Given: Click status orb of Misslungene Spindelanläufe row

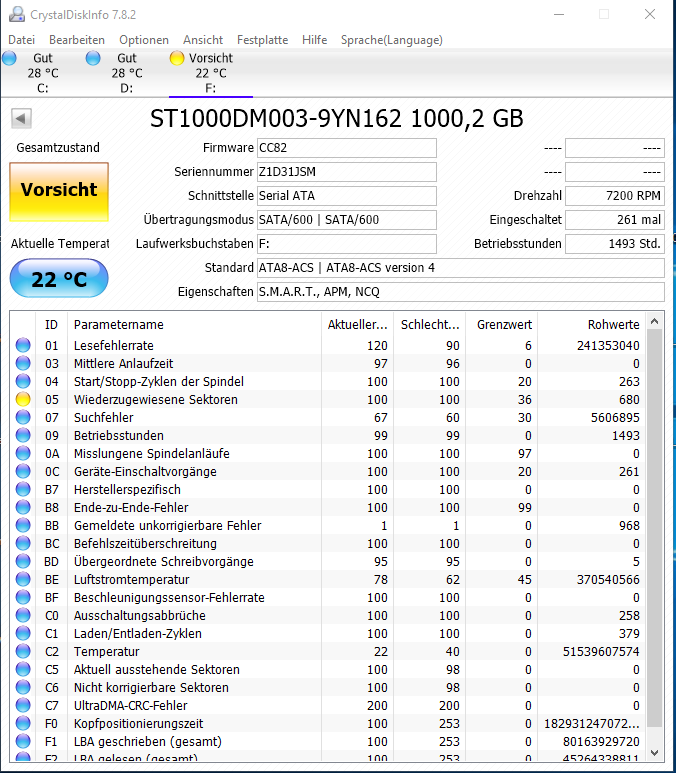Looking at the screenshot, I should 23,454.
